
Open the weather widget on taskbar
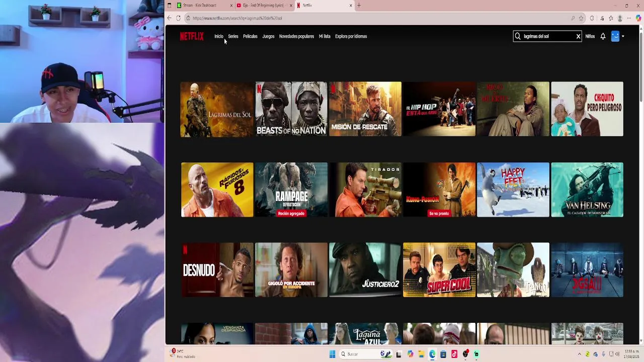pos(183,354)
